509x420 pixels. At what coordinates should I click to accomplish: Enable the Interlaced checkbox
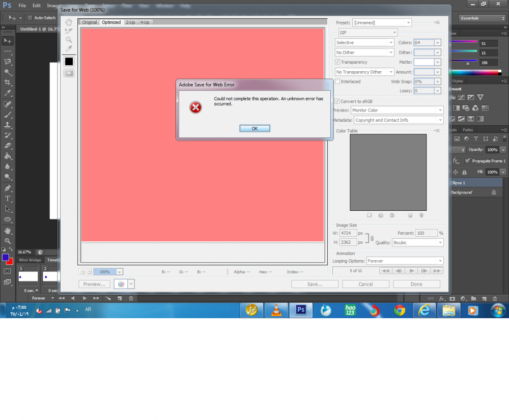click(x=337, y=81)
